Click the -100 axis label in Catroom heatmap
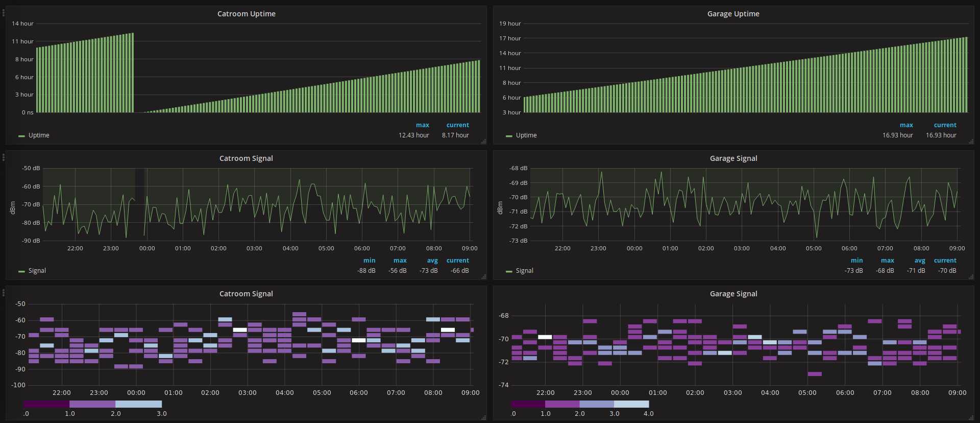This screenshot has width=980, height=423. 18,385
